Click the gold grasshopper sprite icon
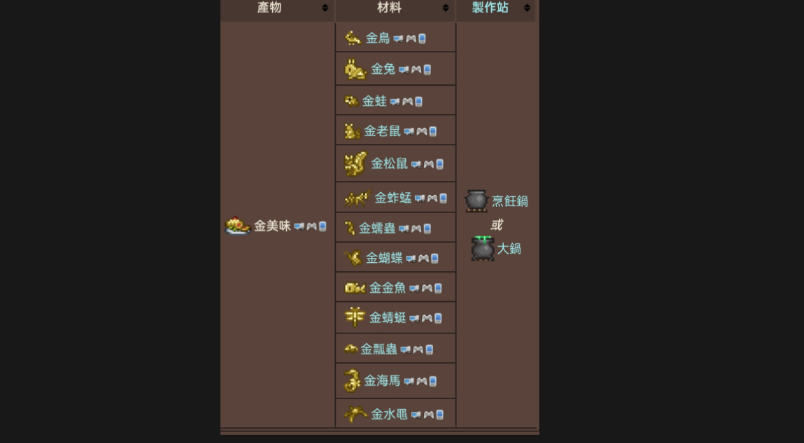The image size is (804, 443). click(357, 198)
